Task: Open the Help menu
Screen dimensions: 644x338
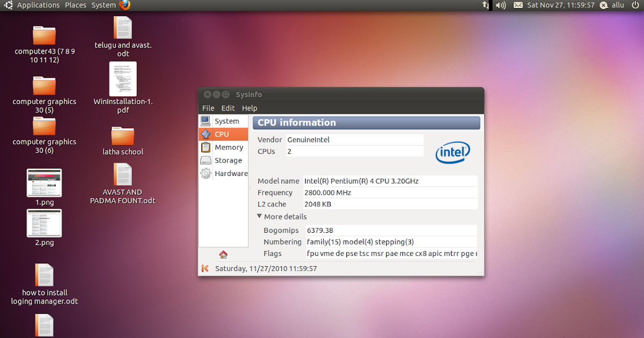Action: 249,108
